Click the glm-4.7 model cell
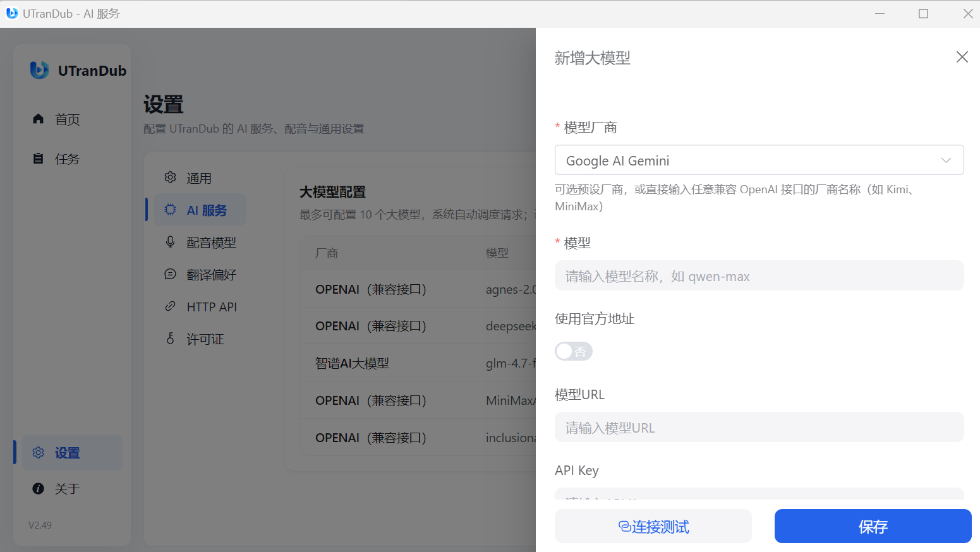 tap(511, 363)
